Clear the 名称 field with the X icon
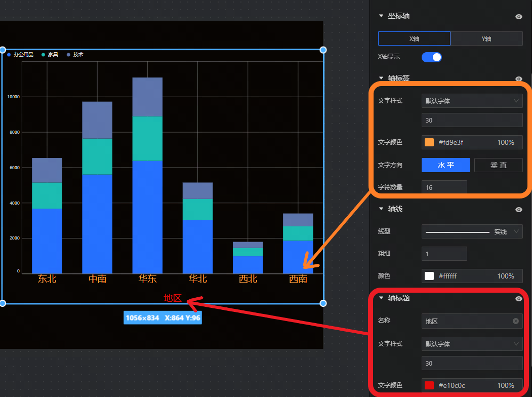This screenshot has width=532, height=397. [515, 321]
